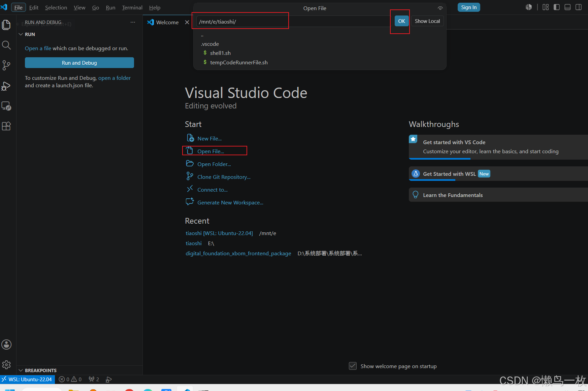
Task: Click Open File... under Start
Action: [x=205, y=151]
